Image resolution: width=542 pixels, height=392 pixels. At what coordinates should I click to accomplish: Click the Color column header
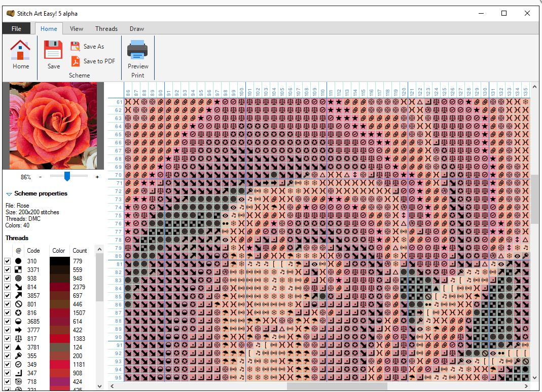[x=59, y=250]
